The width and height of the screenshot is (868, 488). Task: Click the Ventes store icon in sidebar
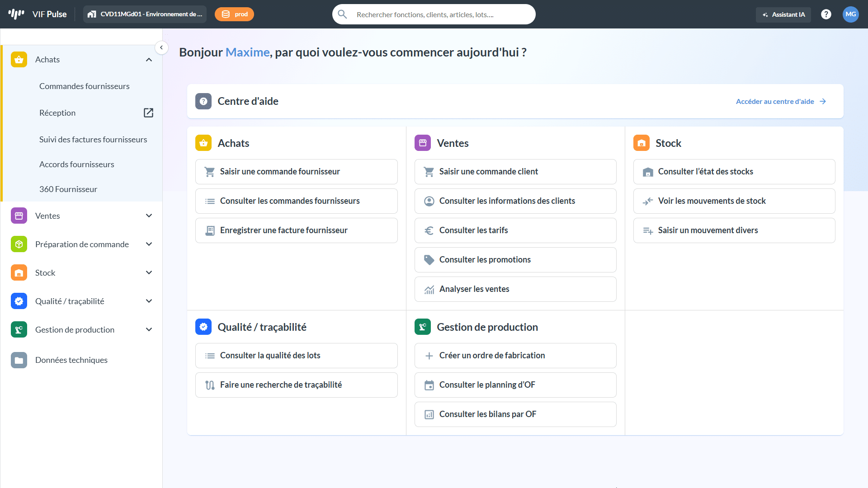19,216
